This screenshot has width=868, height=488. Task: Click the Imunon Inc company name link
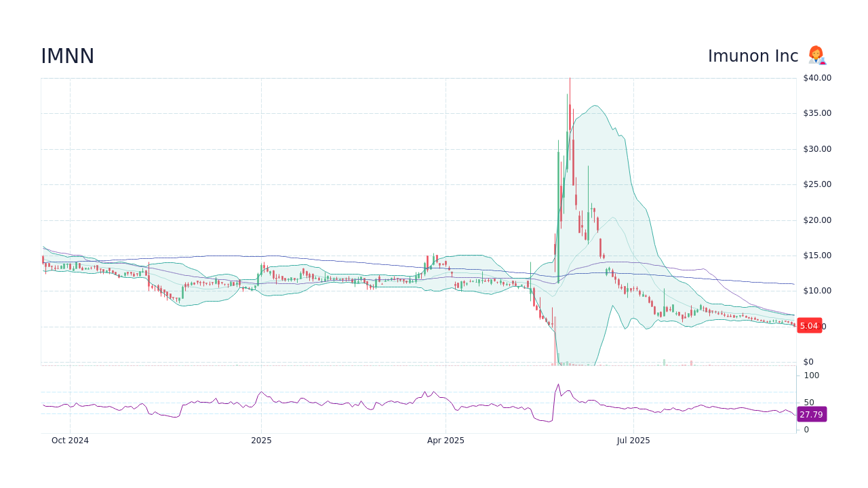753,56
